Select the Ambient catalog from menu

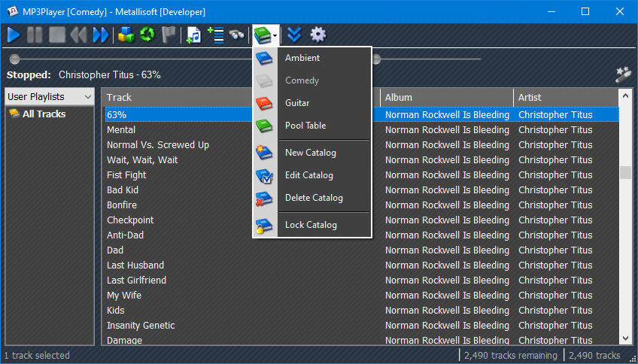pyautogui.click(x=302, y=58)
